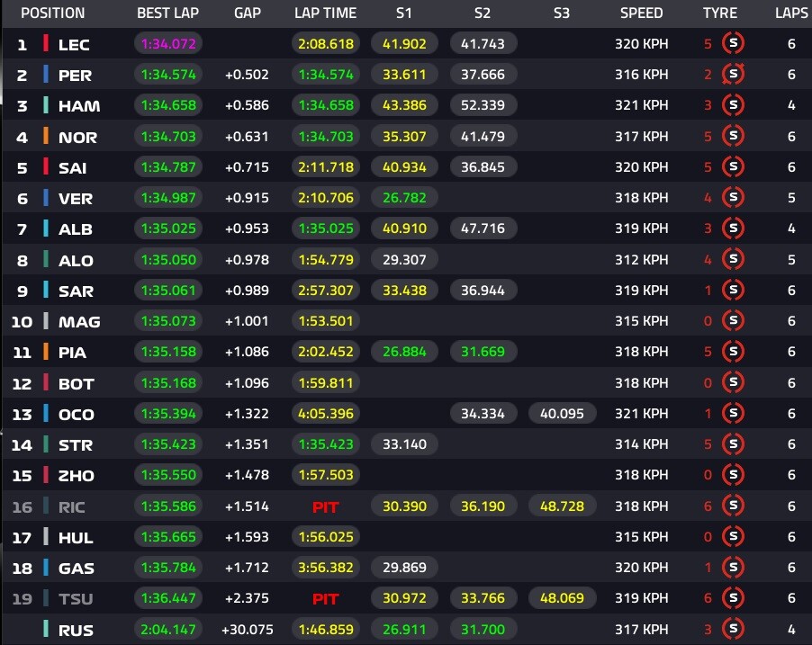
Task: Click HAM's soft tyre compound icon
Action: [x=733, y=105]
